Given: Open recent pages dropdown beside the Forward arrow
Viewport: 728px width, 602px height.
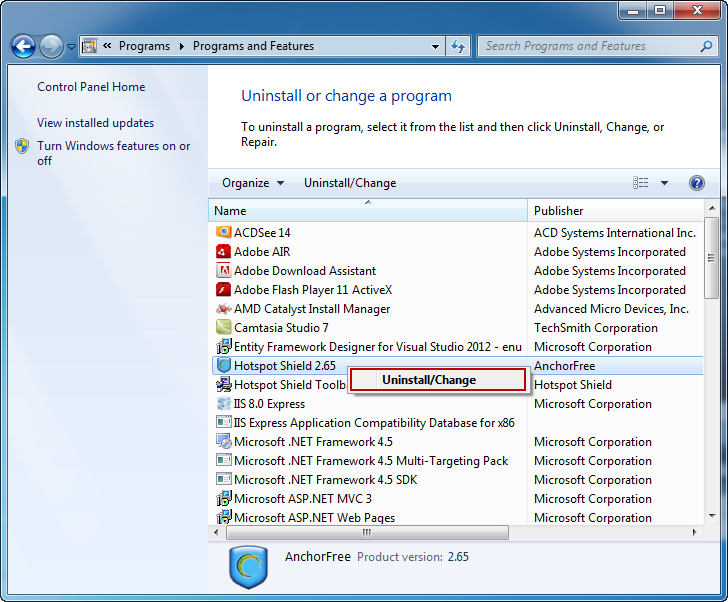Looking at the screenshot, I should 71,46.
